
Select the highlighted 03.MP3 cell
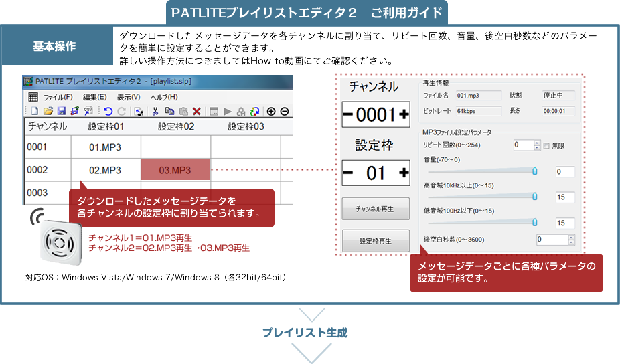[175, 170]
